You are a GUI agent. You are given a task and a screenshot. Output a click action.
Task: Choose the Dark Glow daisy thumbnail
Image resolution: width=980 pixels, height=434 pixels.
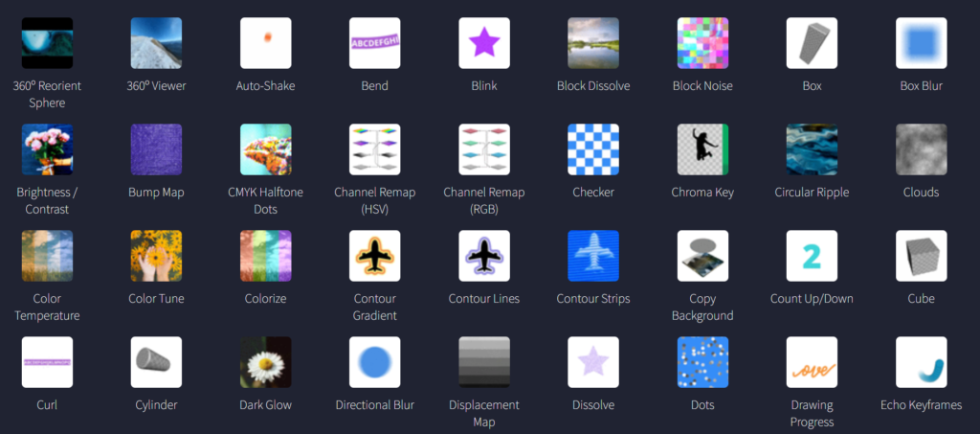tap(265, 362)
